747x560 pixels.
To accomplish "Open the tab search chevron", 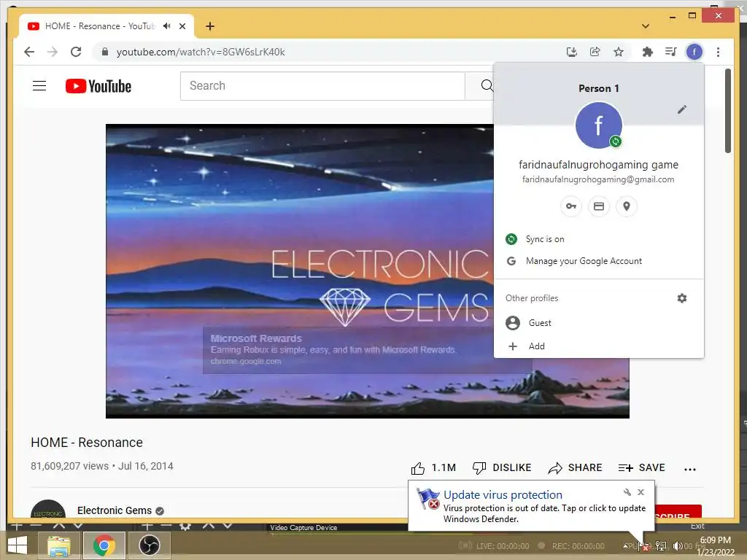I will (x=646, y=26).
